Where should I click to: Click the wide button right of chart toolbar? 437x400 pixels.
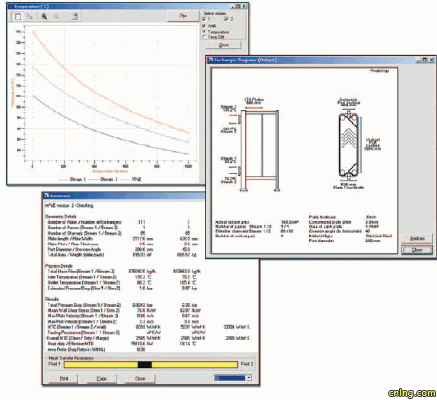(183, 16)
